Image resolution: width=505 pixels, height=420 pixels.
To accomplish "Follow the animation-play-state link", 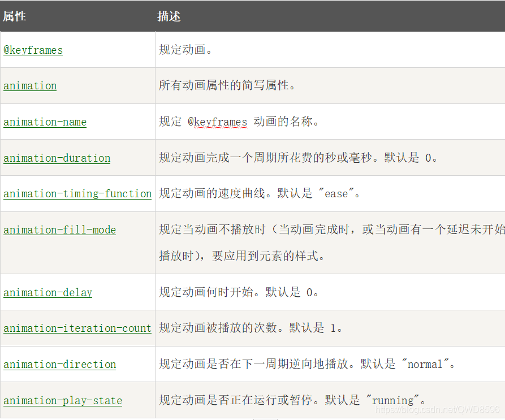I will point(63,400).
